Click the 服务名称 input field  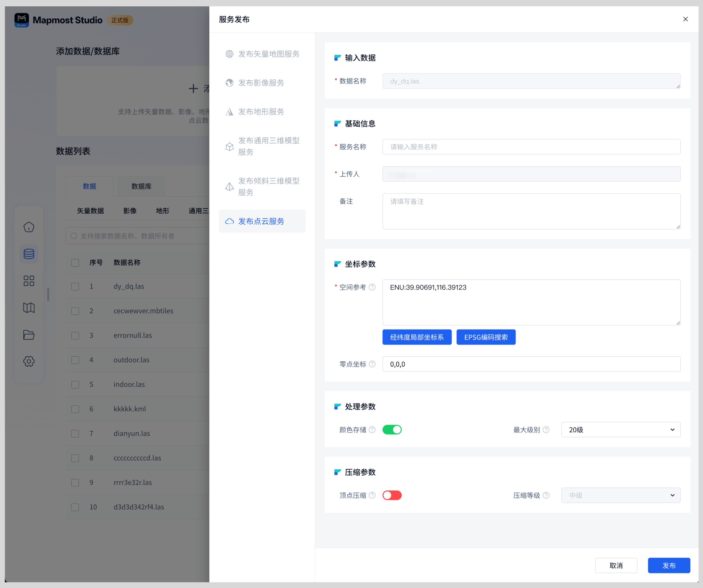[531, 147]
